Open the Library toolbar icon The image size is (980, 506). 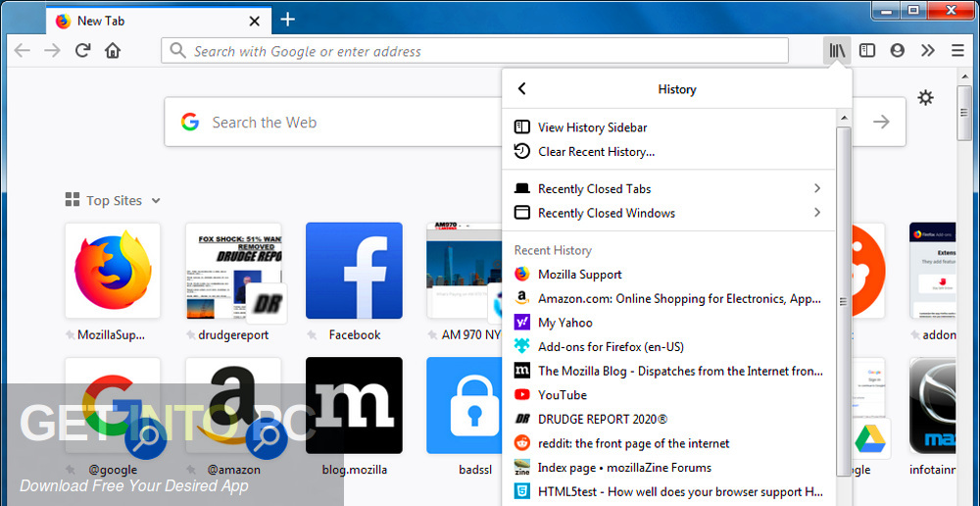pyautogui.click(x=837, y=51)
